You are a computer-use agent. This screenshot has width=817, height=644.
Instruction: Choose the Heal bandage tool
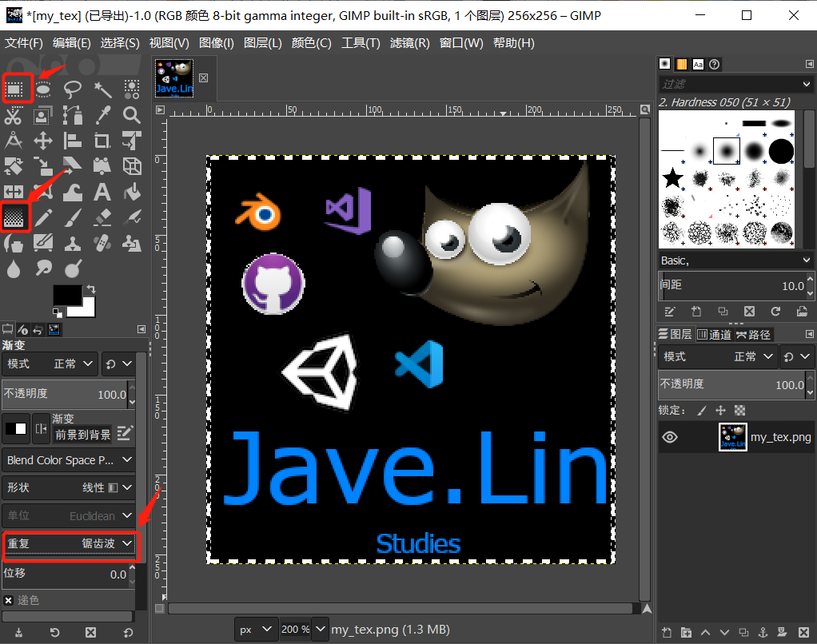pyautogui.click(x=102, y=243)
